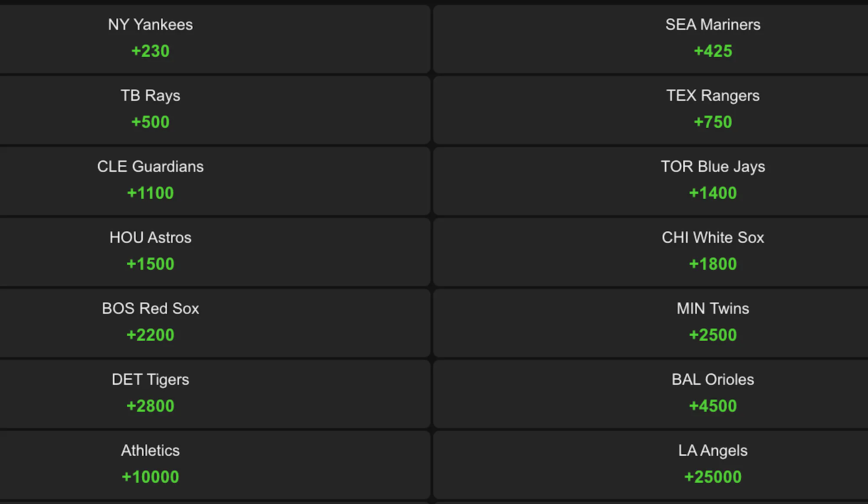Pick TB Rays at +500
Screen dimensions: 868x504
[215, 110]
